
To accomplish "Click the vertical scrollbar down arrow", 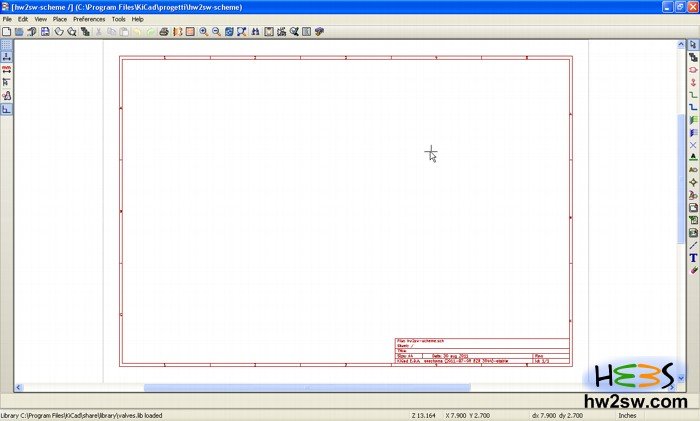I will (x=682, y=378).
